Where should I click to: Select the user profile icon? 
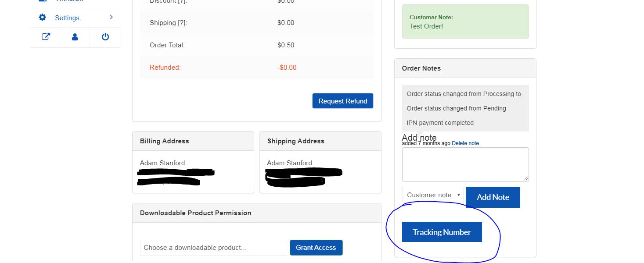tap(75, 37)
